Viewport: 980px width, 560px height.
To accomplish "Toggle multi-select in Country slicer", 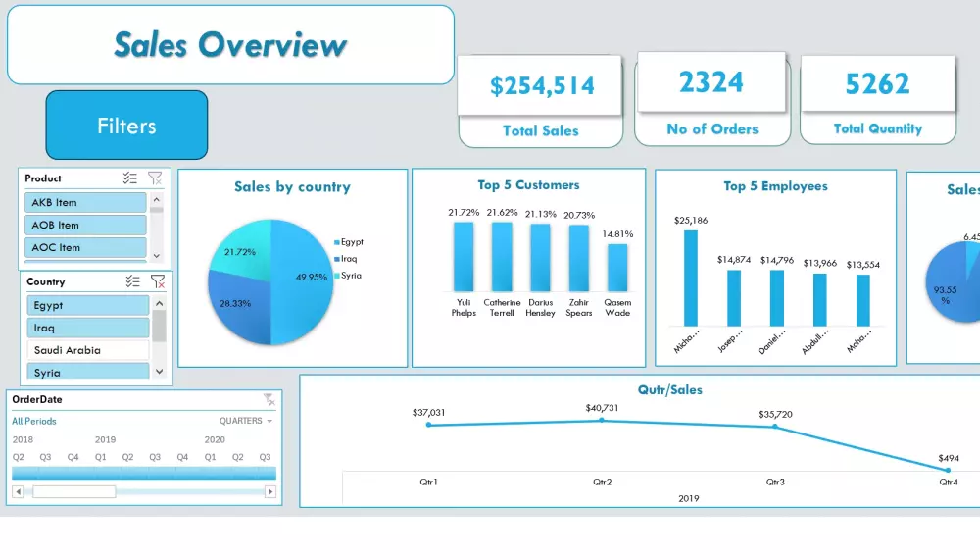I will click(x=132, y=281).
